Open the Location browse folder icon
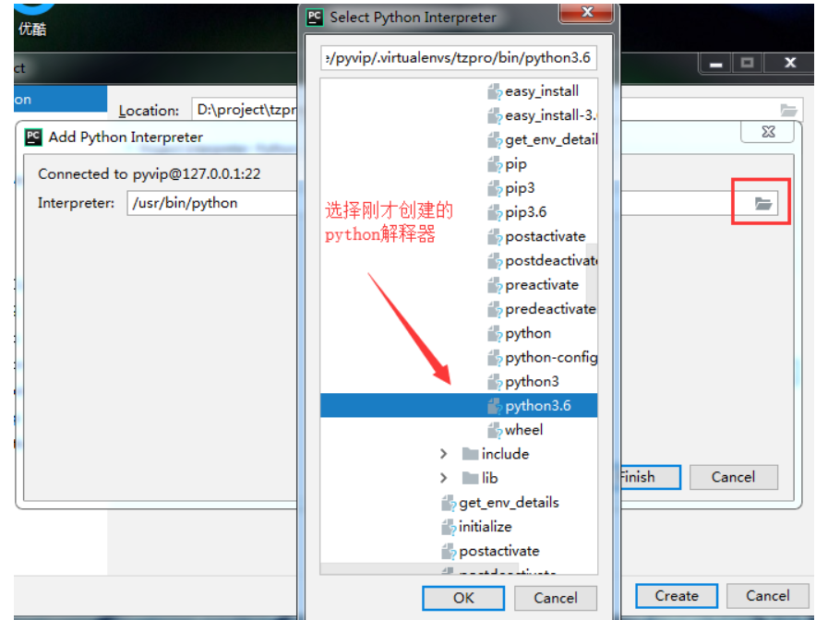 pyautogui.click(x=788, y=110)
